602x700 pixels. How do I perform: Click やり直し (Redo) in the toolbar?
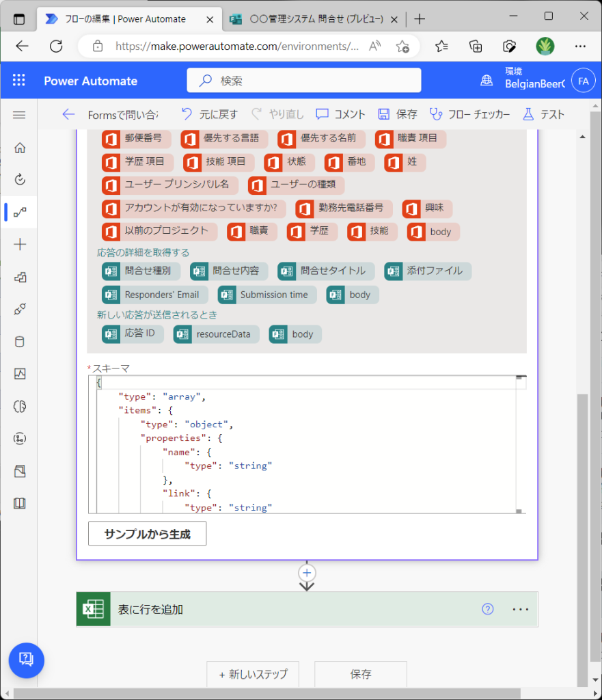pyautogui.click(x=277, y=114)
